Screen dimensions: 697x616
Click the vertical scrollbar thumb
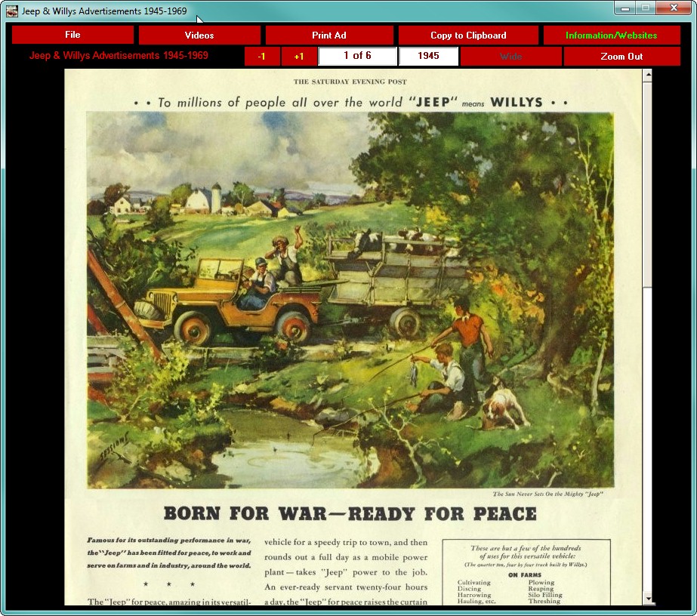648,184
